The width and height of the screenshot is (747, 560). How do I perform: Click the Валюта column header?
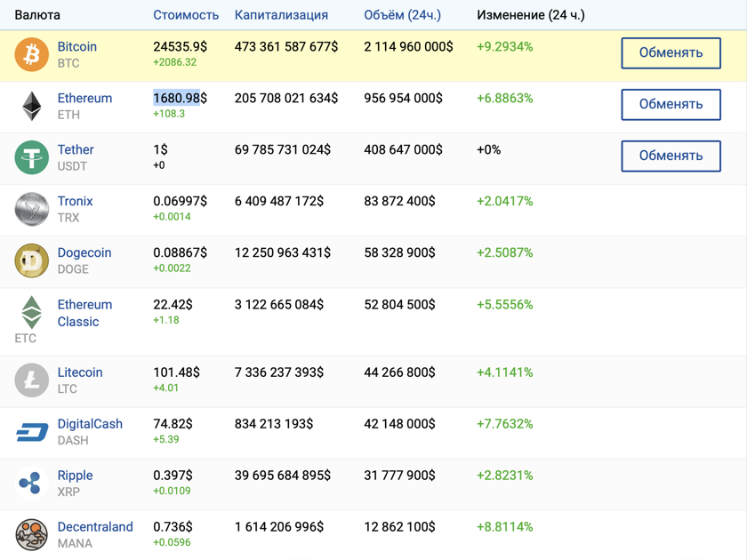coord(37,15)
